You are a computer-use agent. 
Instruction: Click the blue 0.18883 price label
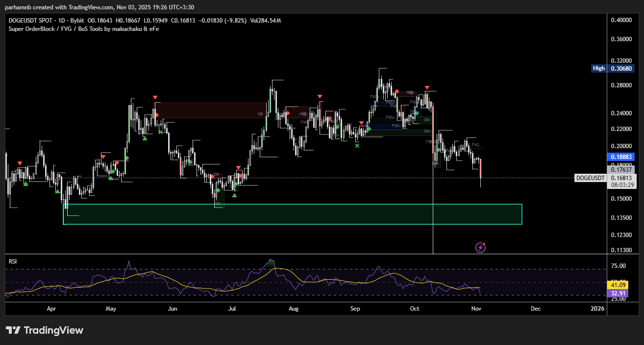click(x=621, y=157)
